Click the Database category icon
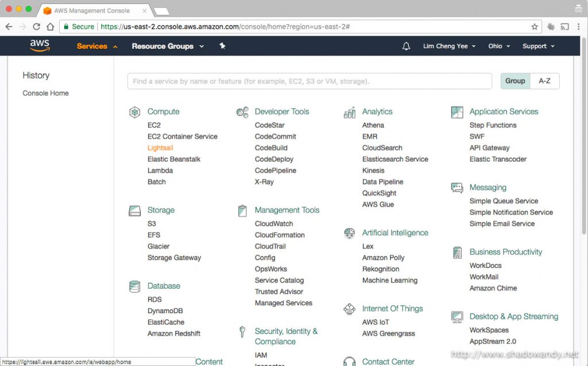 [x=134, y=287]
